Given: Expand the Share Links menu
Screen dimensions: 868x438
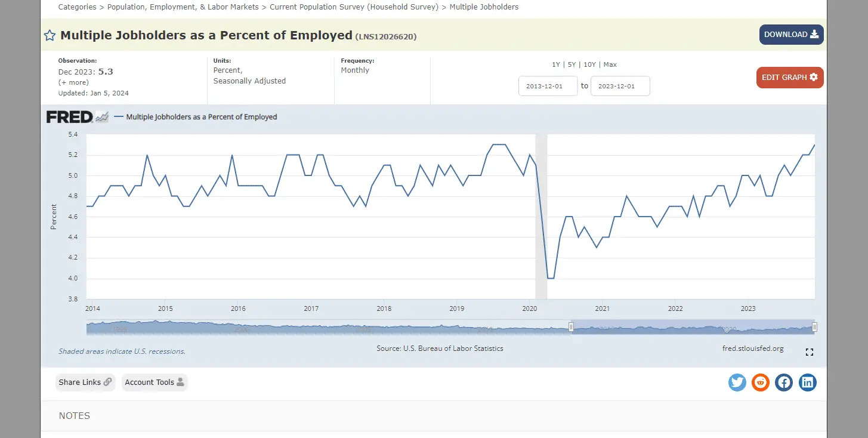Looking at the screenshot, I should [x=85, y=383].
